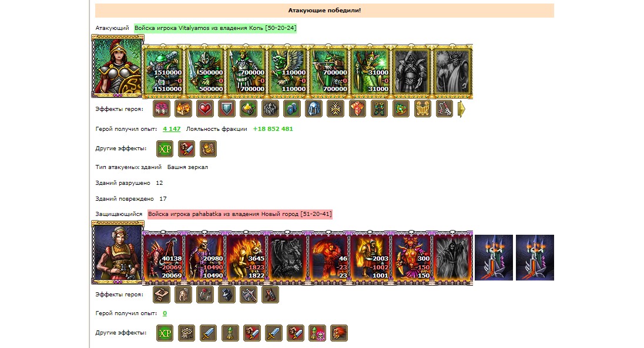Image resolution: width=644 pixels, height=348 pixels.
Task: Click the burning building hero effect icon
Action: (x=183, y=109)
